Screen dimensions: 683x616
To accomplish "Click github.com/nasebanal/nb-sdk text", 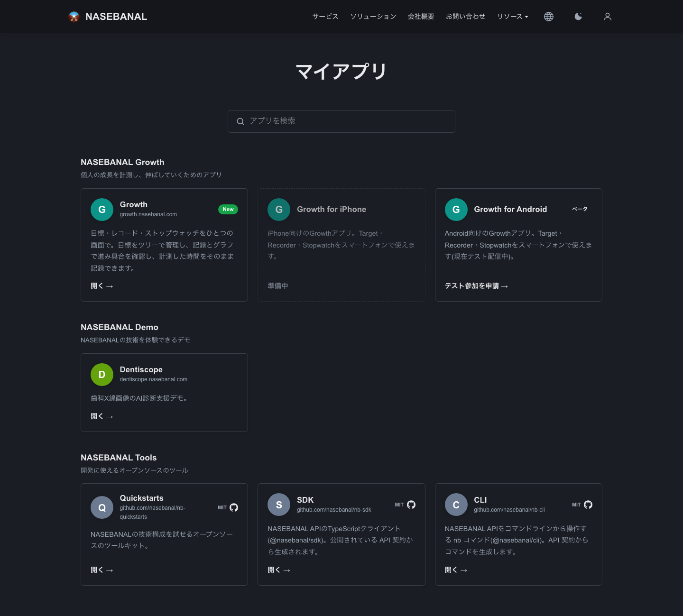I will click(334, 510).
